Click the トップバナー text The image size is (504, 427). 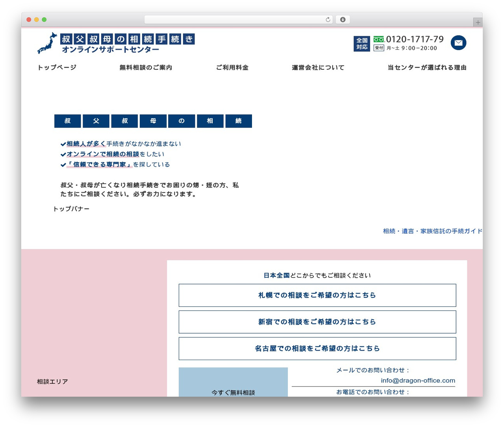coord(71,209)
